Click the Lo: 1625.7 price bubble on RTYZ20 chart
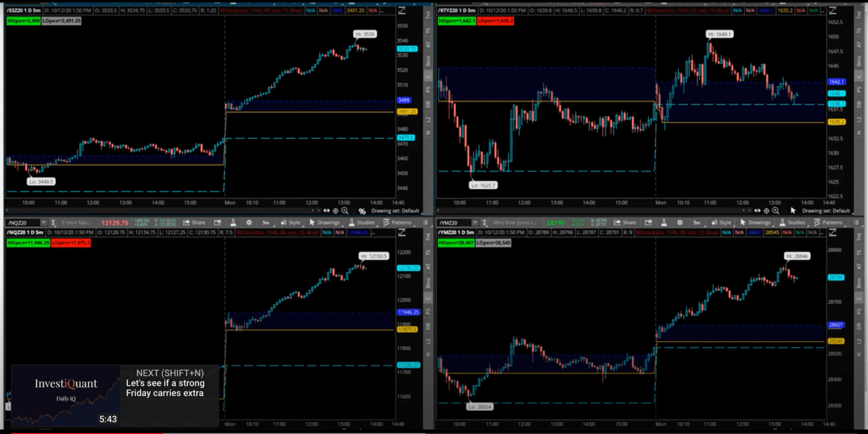The width and height of the screenshot is (868, 434). (x=483, y=185)
